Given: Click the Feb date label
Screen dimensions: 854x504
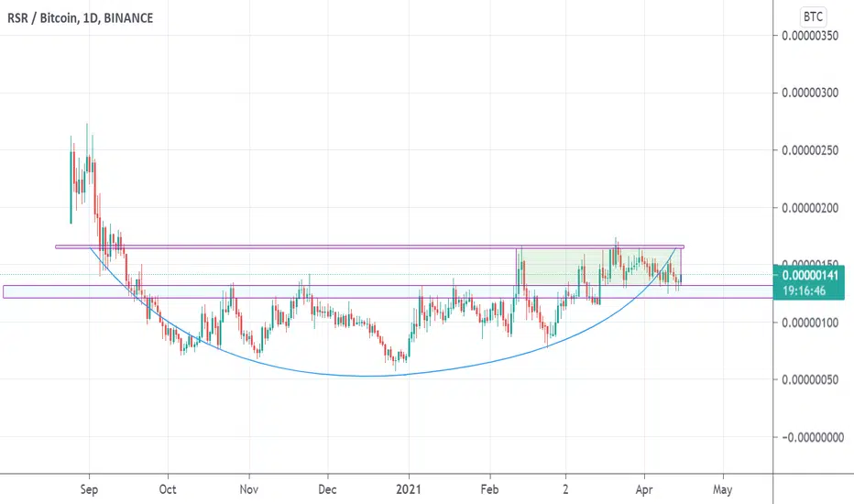Looking at the screenshot, I should [x=489, y=489].
